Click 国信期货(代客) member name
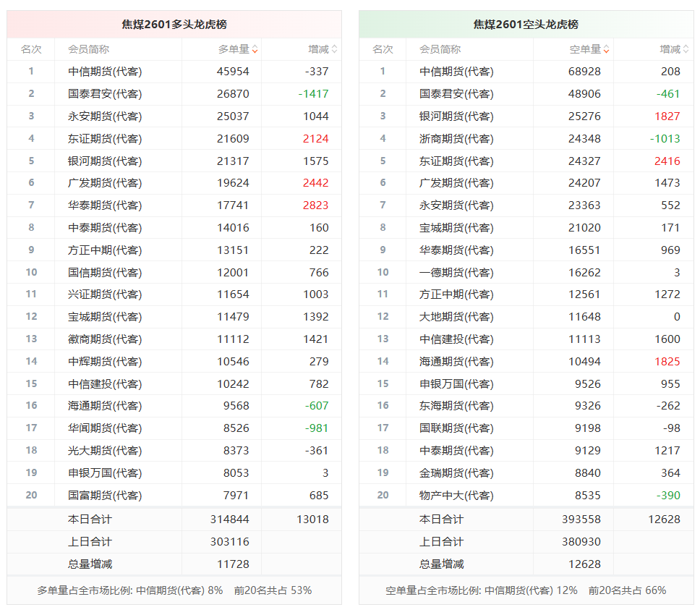The height and width of the screenshot is (615, 700). click(x=105, y=272)
